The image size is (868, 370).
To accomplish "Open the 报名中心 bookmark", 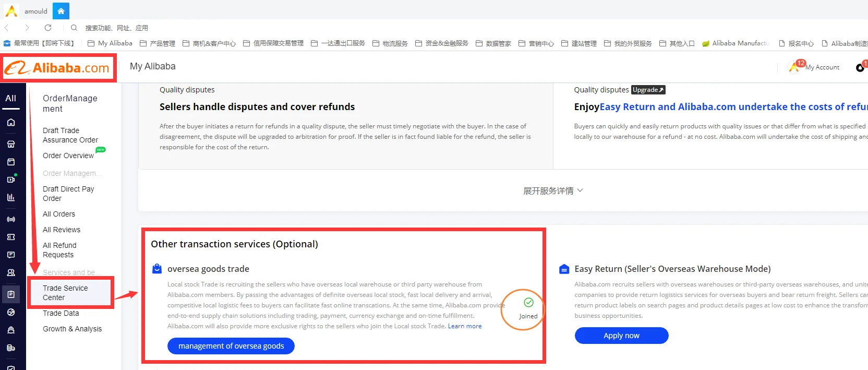I will point(796,43).
